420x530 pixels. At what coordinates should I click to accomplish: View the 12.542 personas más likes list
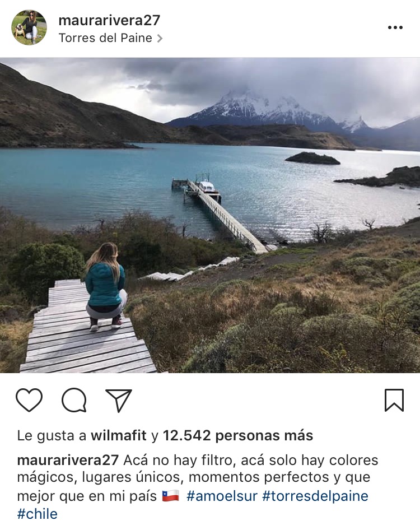[238, 435]
